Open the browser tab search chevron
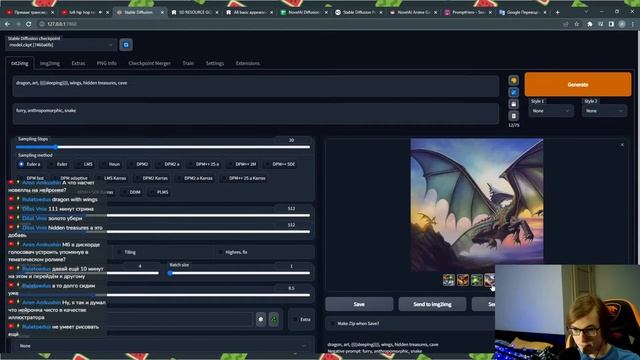 [587, 12]
